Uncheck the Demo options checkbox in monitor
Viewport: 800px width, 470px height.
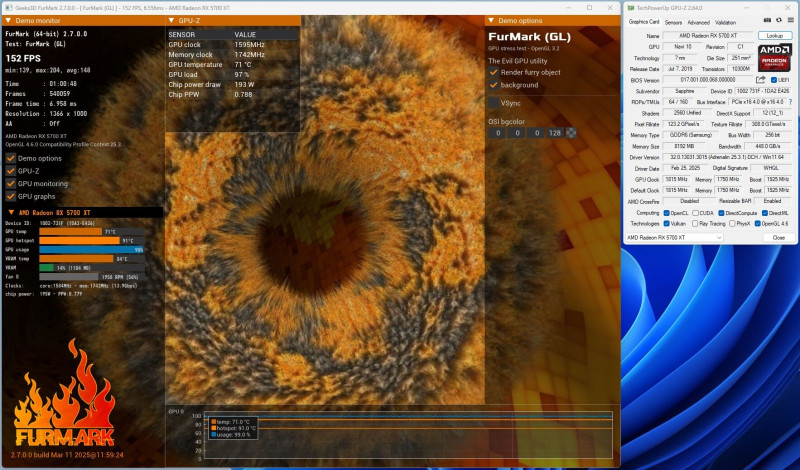point(10,158)
